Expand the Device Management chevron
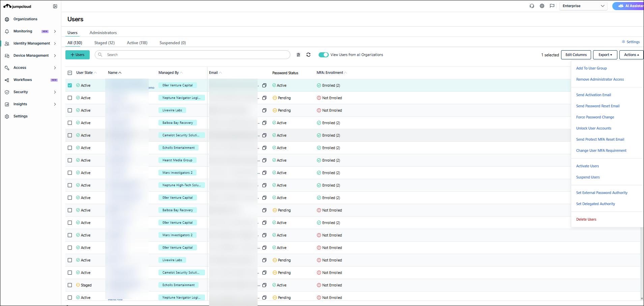Image resolution: width=644 pixels, height=306 pixels. [x=55, y=56]
